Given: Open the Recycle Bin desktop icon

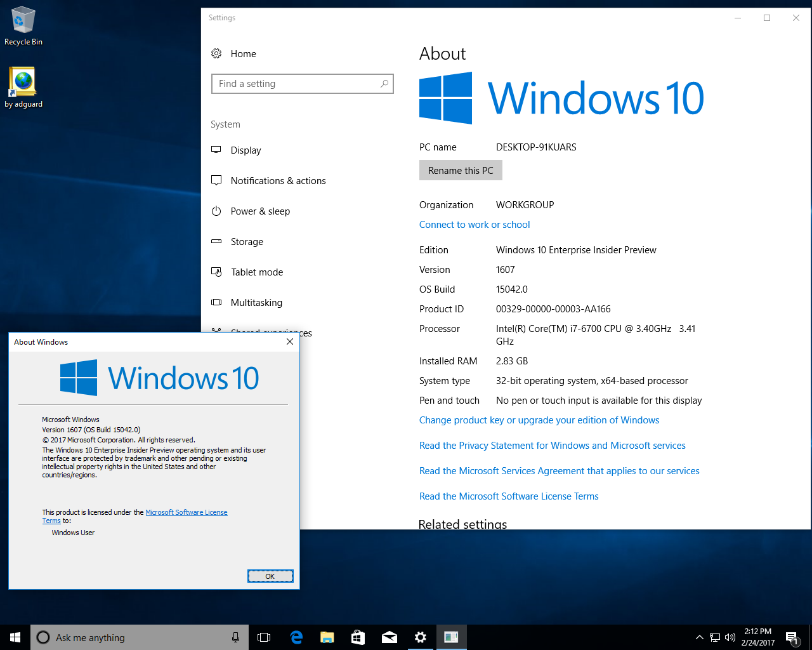Looking at the screenshot, I should click(23, 26).
